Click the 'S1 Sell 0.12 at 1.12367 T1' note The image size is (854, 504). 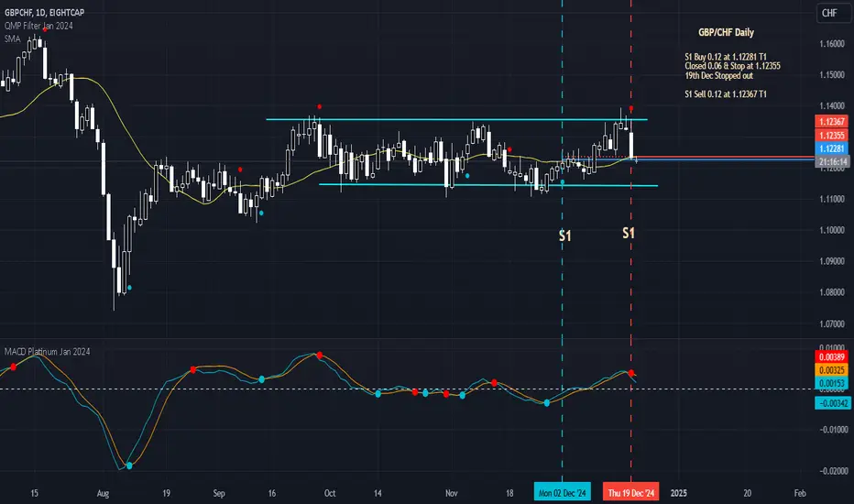pos(726,93)
